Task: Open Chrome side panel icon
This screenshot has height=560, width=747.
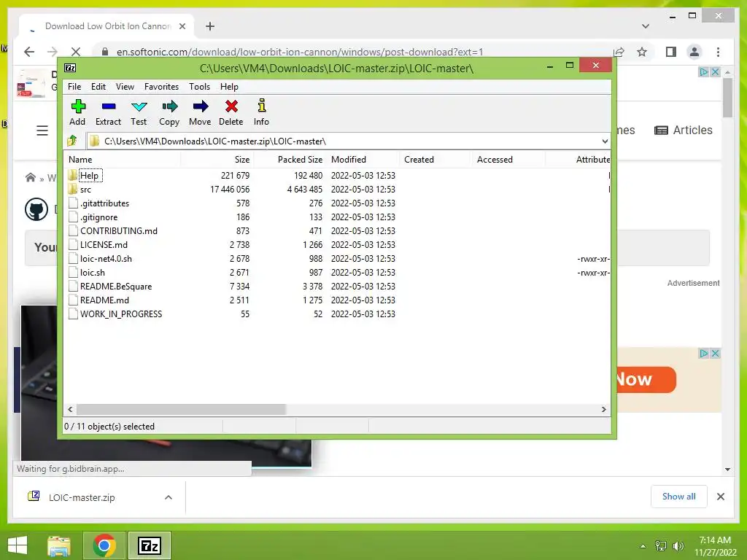Action: tap(671, 52)
